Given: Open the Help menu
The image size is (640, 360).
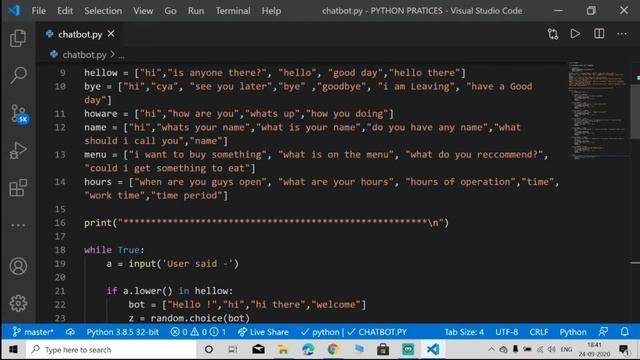Looking at the screenshot, I should [271, 11].
